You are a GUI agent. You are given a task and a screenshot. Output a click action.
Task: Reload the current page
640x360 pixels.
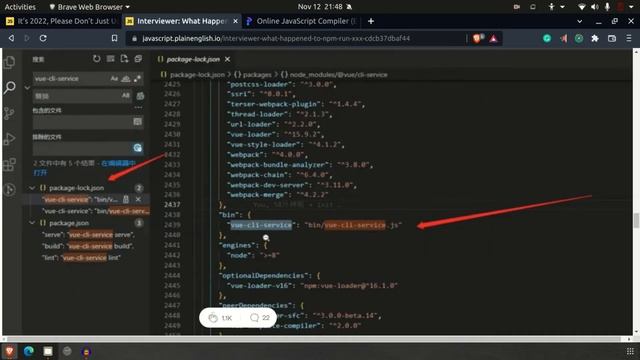tap(43, 38)
